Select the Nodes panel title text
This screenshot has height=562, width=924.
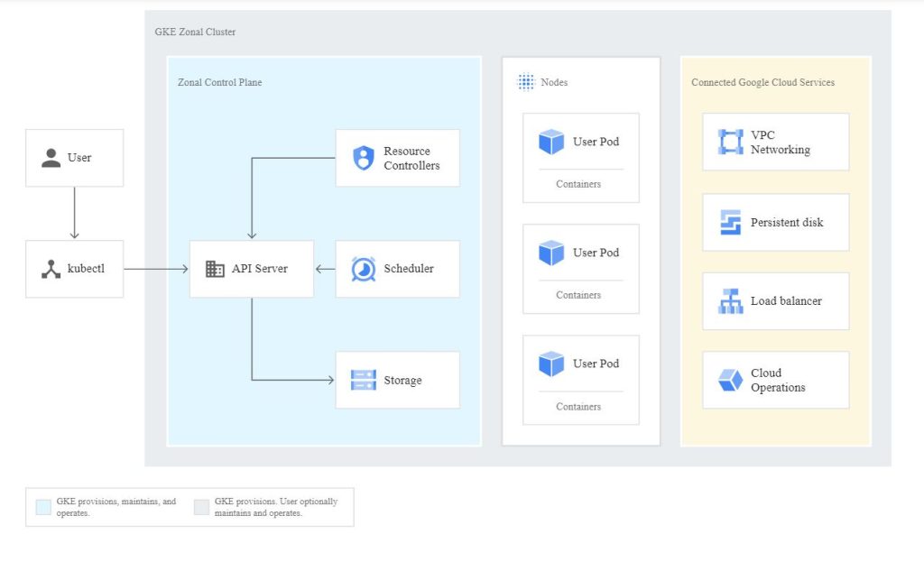pos(553,82)
